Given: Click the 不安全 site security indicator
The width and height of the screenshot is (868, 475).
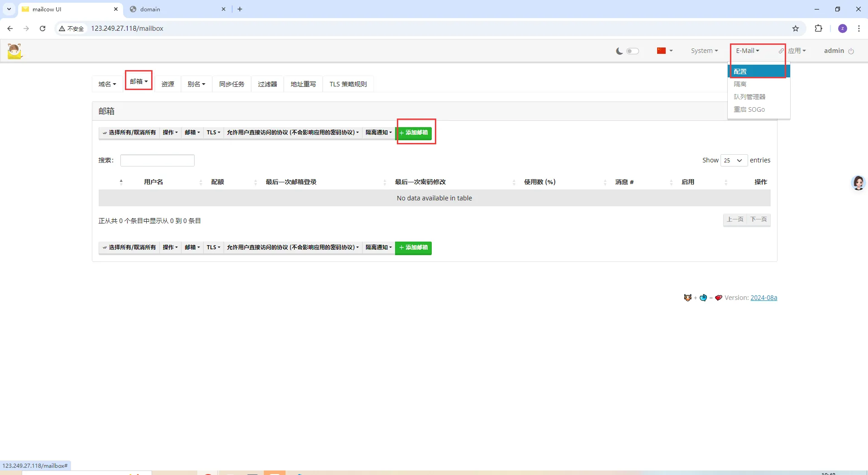Looking at the screenshot, I should click(x=72, y=28).
